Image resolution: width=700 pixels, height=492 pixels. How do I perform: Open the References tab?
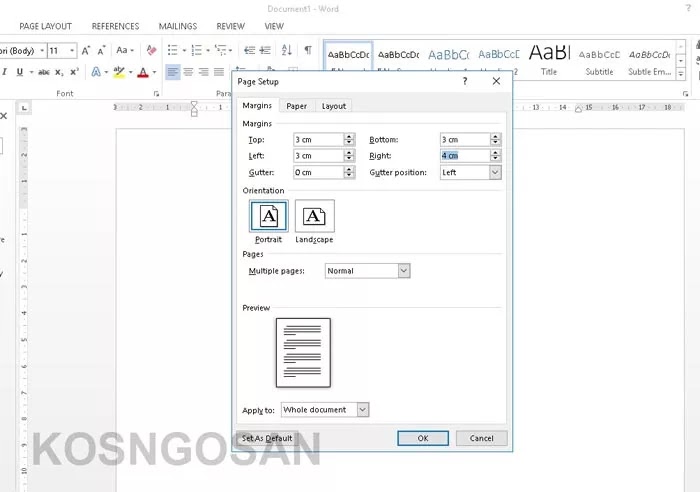click(115, 26)
